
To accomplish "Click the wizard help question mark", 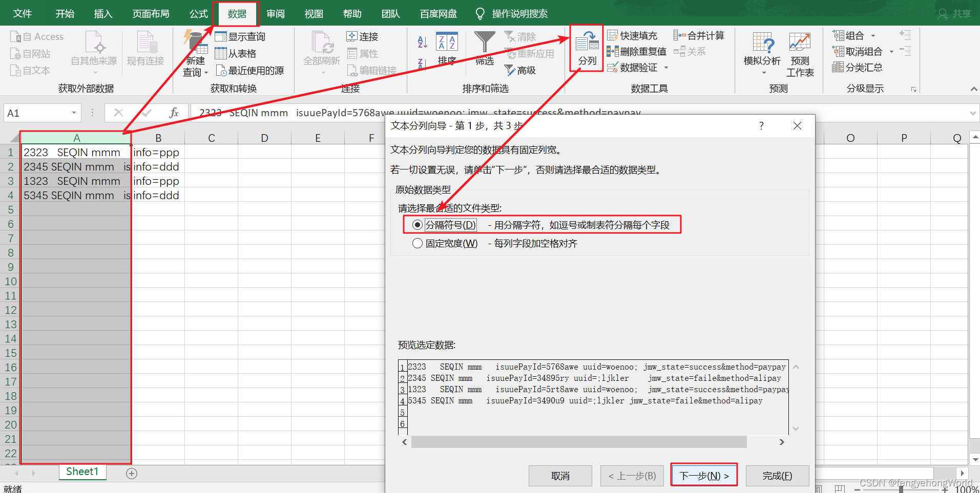I will [x=761, y=126].
